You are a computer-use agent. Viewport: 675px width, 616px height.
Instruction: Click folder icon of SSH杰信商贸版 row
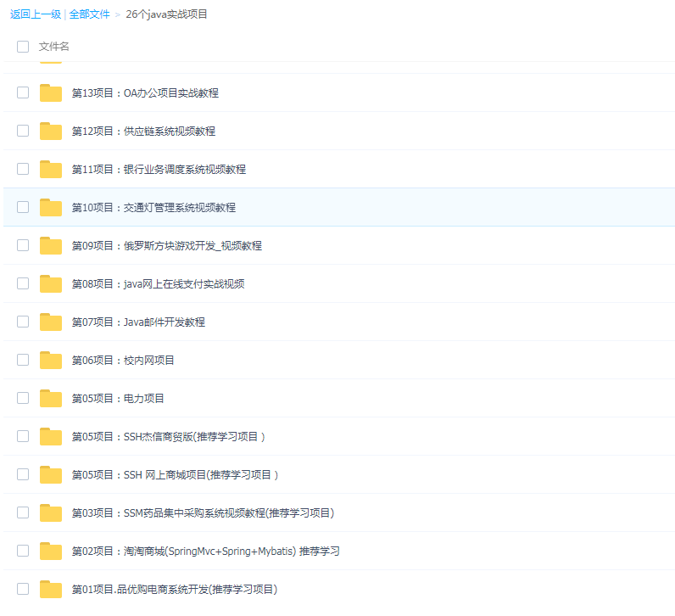tap(51, 436)
